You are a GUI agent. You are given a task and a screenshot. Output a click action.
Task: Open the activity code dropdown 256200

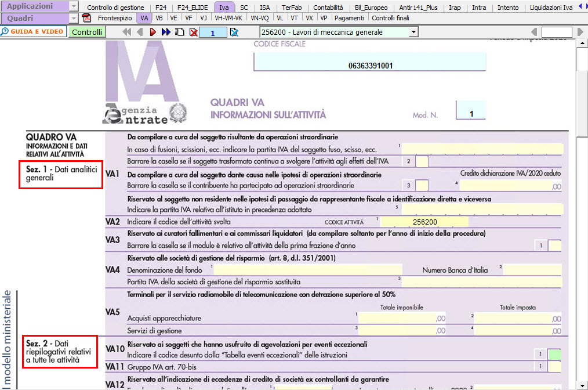tap(413, 32)
